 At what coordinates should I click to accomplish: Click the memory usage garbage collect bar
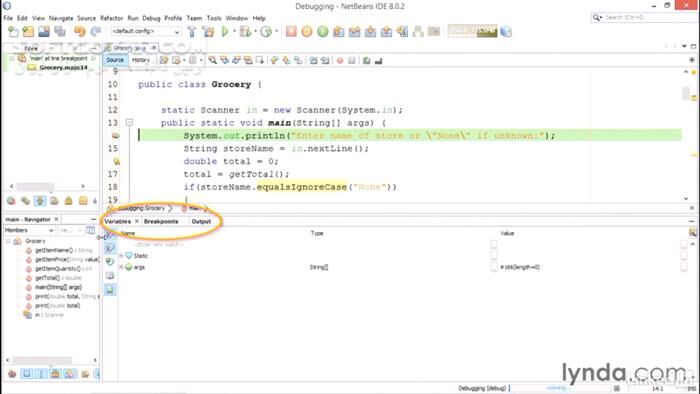point(472,31)
